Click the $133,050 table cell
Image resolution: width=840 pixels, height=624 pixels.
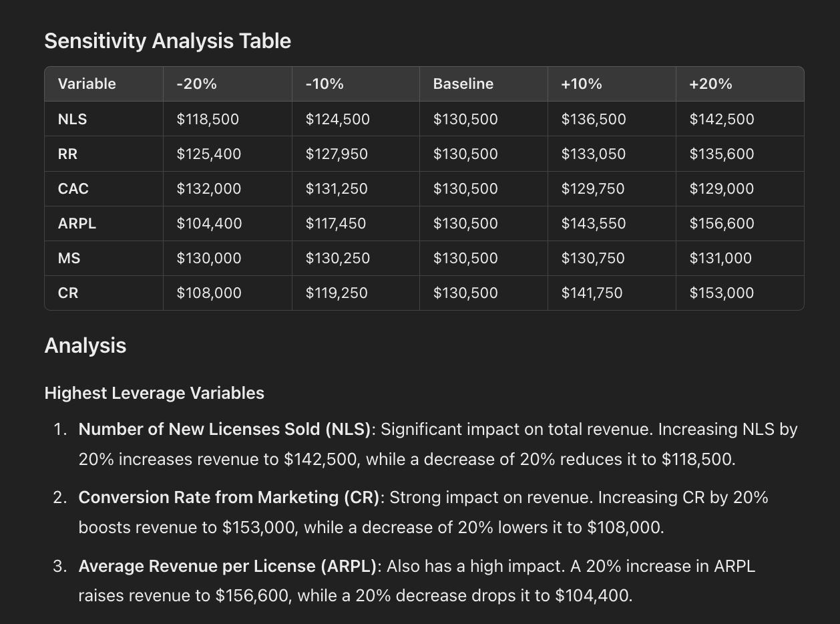coord(593,154)
